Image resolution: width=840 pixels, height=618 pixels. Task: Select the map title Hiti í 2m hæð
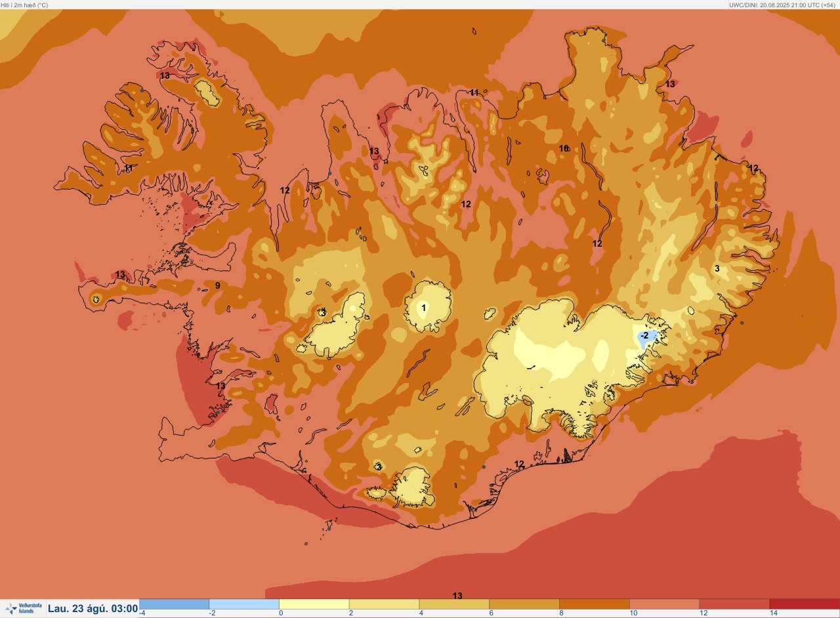(x=24, y=5)
